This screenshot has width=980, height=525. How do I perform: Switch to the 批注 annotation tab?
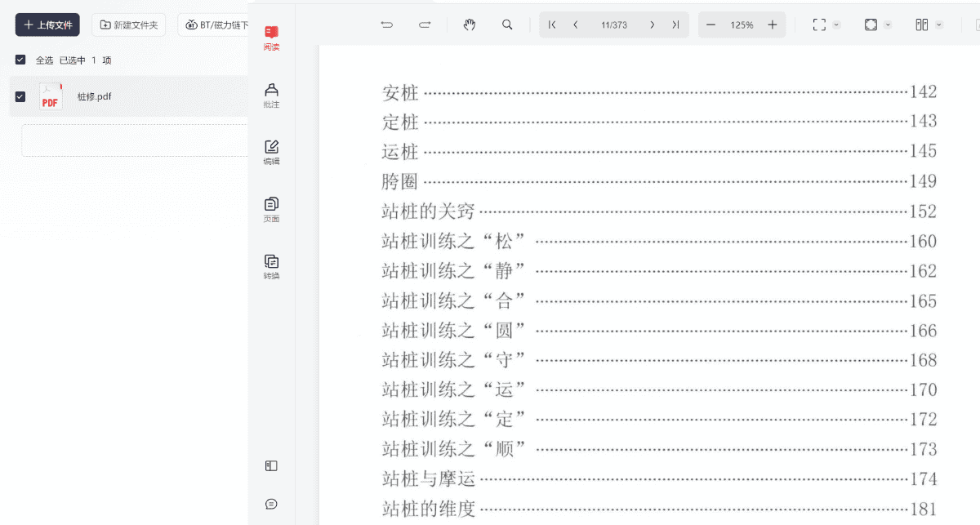(271, 95)
